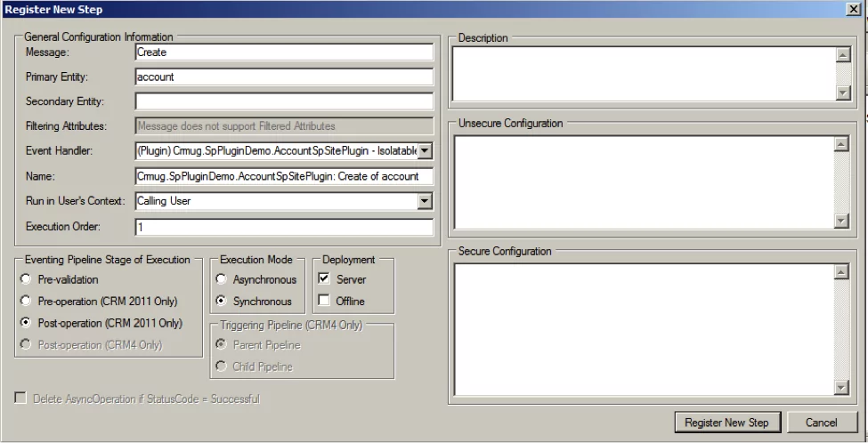This screenshot has height=443, width=868.
Task: Click the Unsecure Configuration scrollbar down arrow
Action: click(841, 221)
